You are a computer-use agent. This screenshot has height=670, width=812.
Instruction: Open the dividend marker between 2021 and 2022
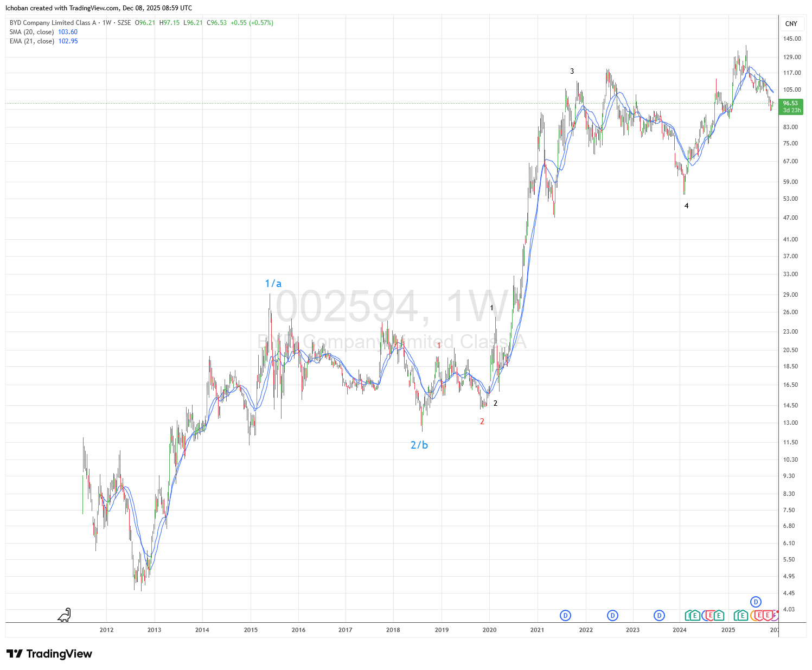(565, 615)
